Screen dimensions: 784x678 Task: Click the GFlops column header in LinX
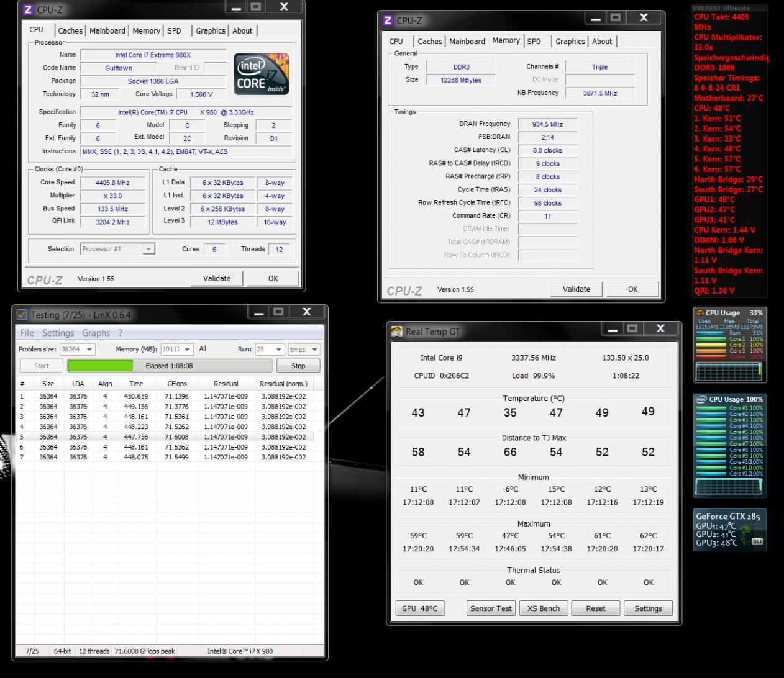click(x=177, y=384)
